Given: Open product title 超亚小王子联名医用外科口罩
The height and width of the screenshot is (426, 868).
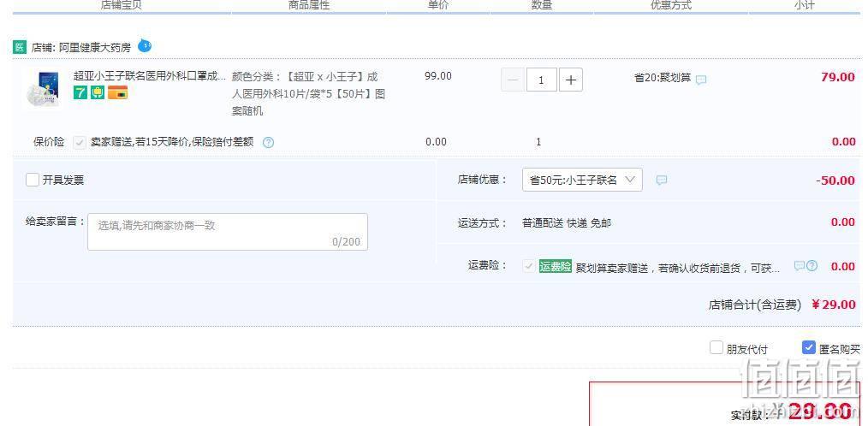Looking at the screenshot, I should pyautogui.click(x=150, y=76).
